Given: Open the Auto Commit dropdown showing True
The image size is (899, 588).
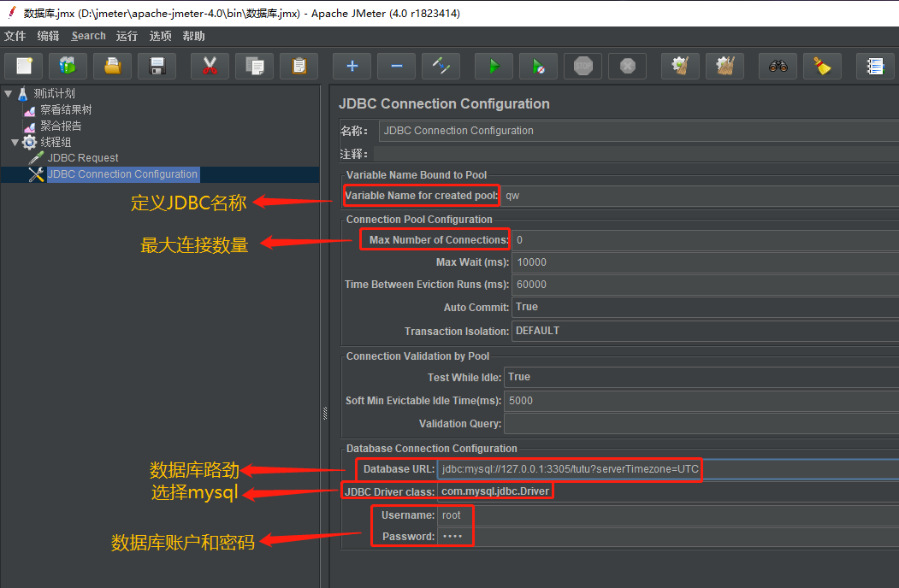Looking at the screenshot, I should [705, 307].
